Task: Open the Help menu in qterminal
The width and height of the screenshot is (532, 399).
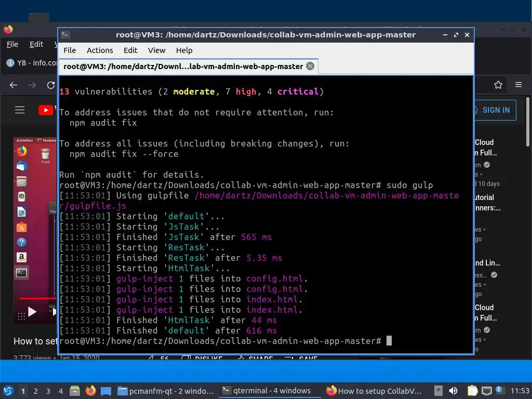Action: pyautogui.click(x=184, y=50)
